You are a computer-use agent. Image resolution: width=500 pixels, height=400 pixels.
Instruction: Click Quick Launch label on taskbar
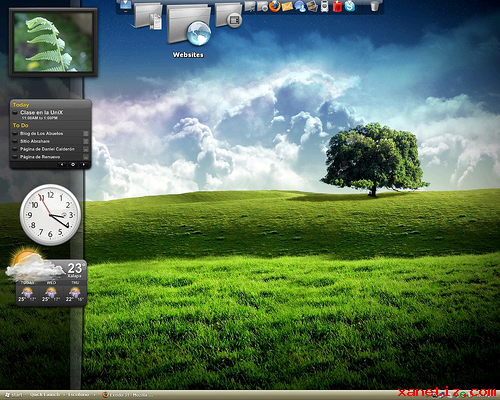[x=45, y=395]
